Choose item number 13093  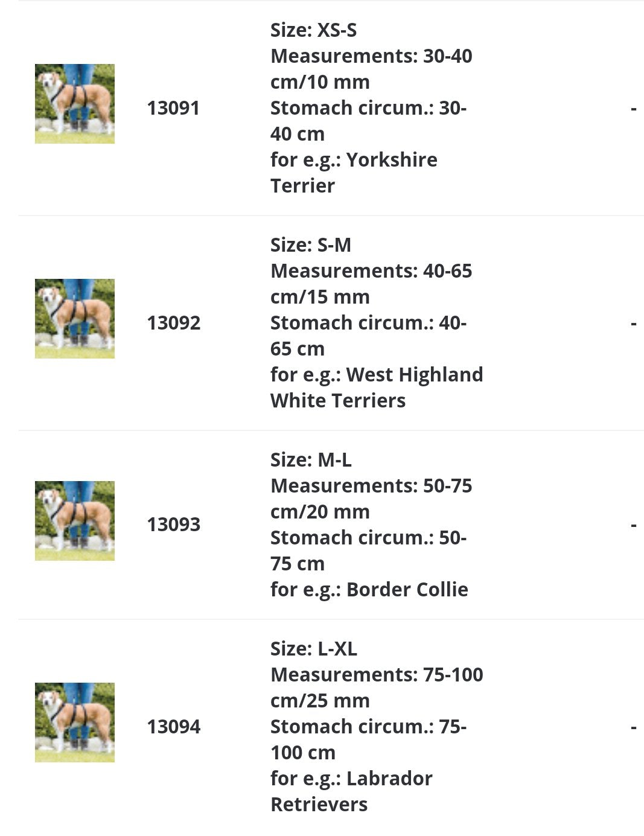[174, 525]
